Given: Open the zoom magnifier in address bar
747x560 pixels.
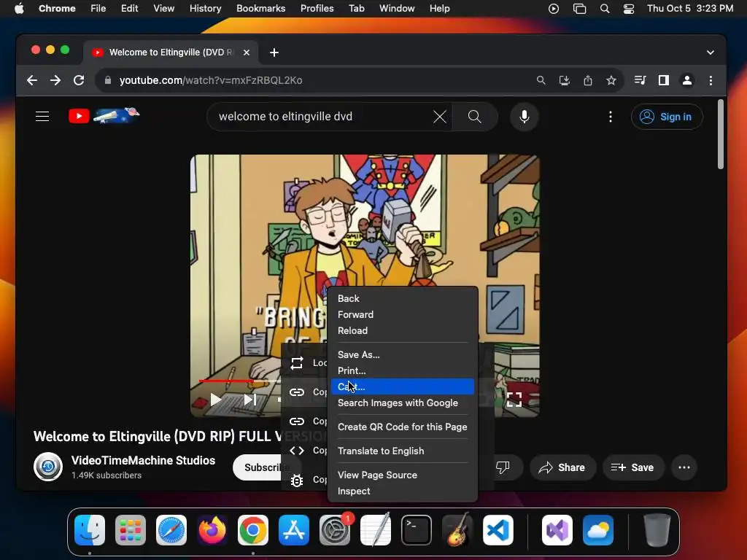Looking at the screenshot, I should 541,80.
